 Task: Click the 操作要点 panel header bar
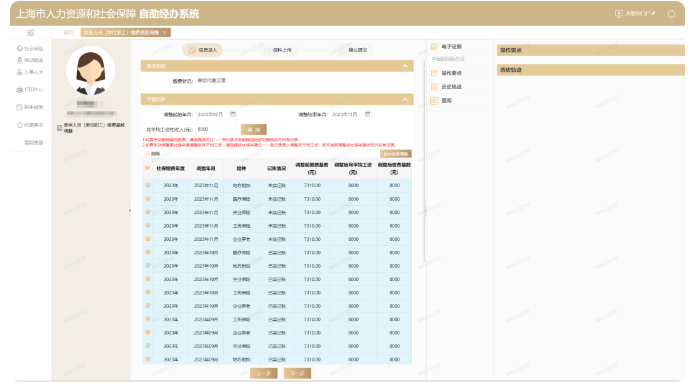[x=591, y=50]
